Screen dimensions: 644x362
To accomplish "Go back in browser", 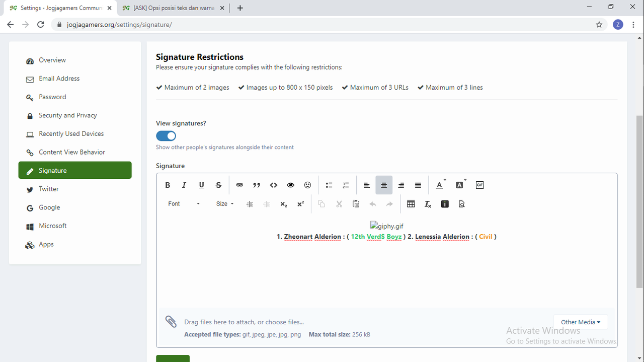I will point(10,24).
